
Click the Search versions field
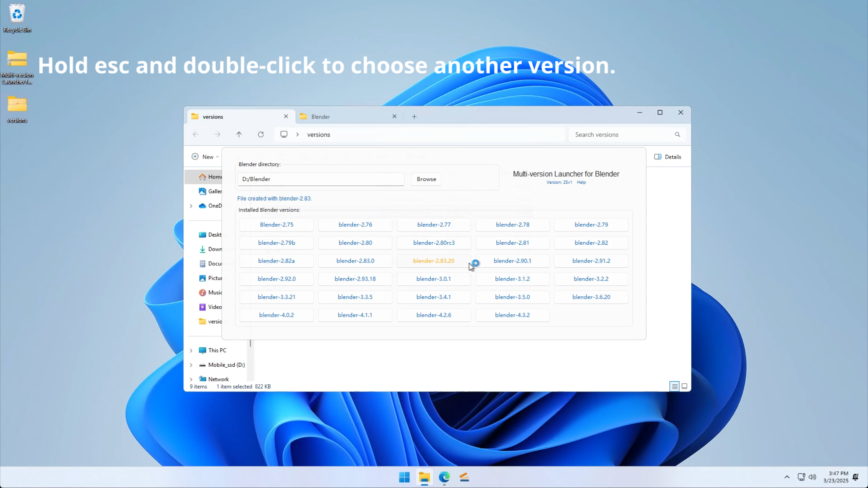point(627,135)
